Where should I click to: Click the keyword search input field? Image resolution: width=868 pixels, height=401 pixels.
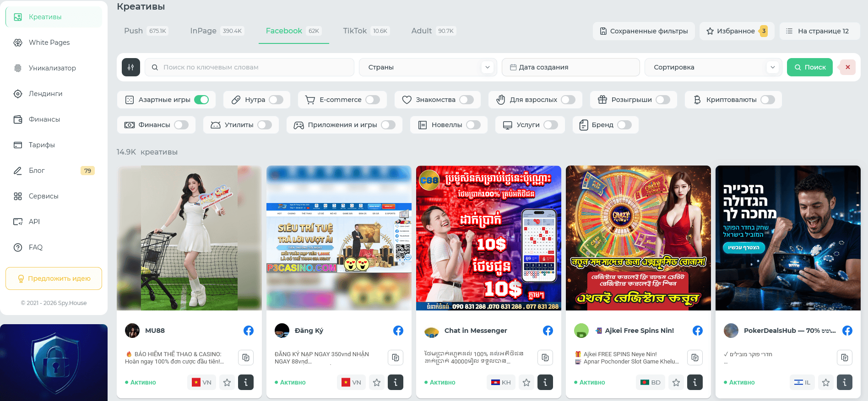[x=250, y=67]
